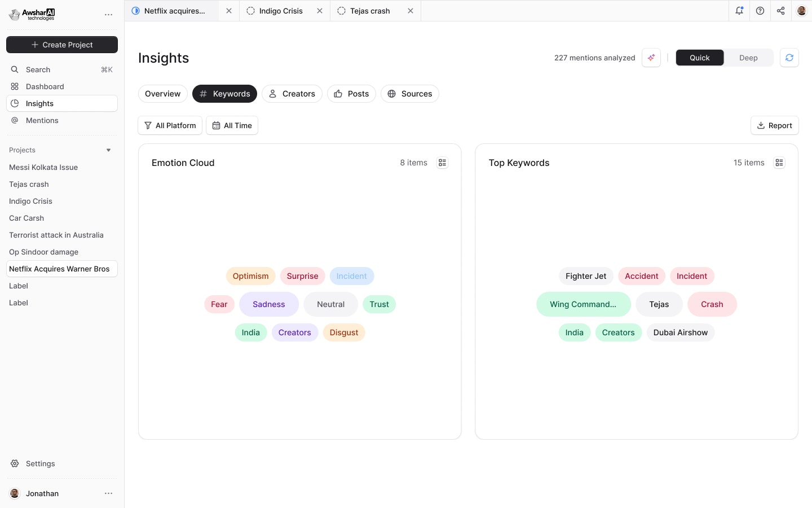Open the Messi Kolkata Issue project

coord(43,167)
